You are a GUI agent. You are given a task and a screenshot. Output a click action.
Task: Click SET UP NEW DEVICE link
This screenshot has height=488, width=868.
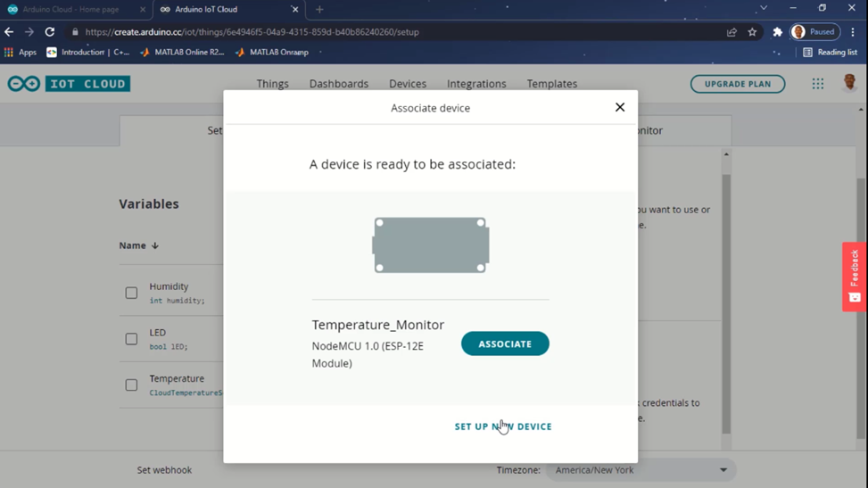coord(503,426)
